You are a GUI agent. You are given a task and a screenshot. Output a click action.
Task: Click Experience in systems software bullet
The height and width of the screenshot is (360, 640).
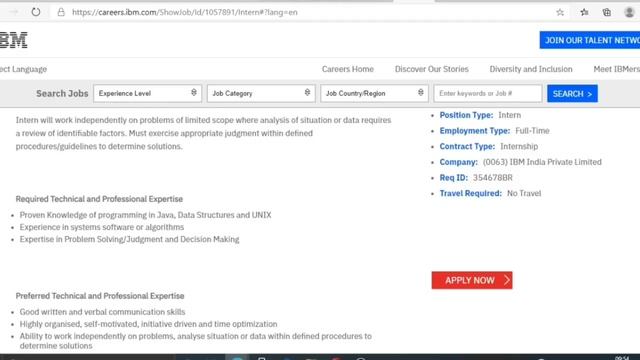click(x=102, y=227)
